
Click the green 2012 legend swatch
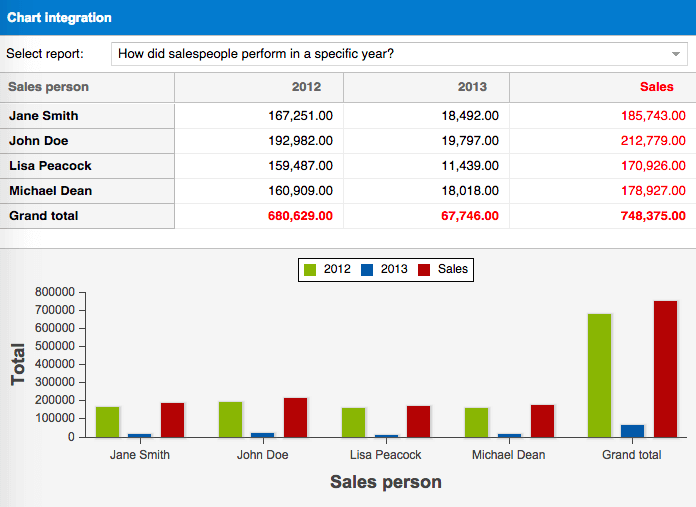[x=310, y=270]
